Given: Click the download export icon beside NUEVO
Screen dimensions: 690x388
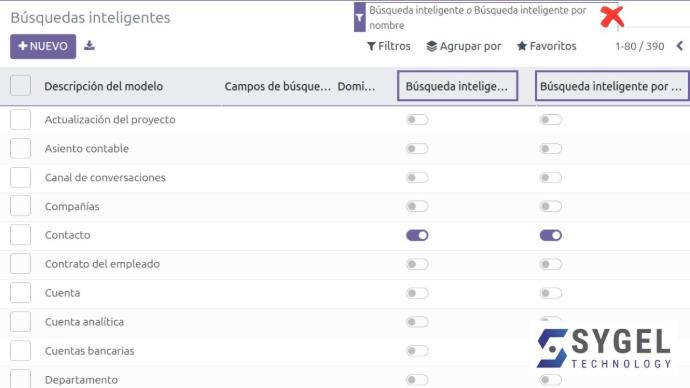Looking at the screenshot, I should [89, 45].
